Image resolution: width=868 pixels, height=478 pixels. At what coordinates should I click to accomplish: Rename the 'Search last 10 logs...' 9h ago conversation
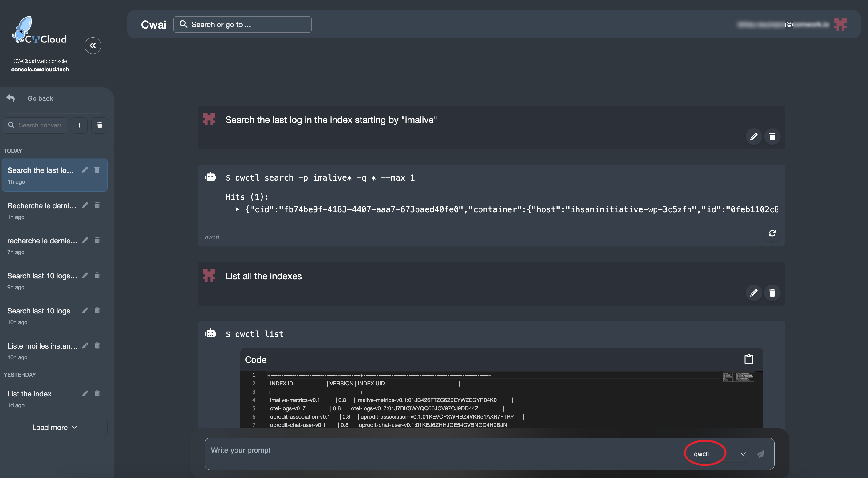tap(85, 275)
